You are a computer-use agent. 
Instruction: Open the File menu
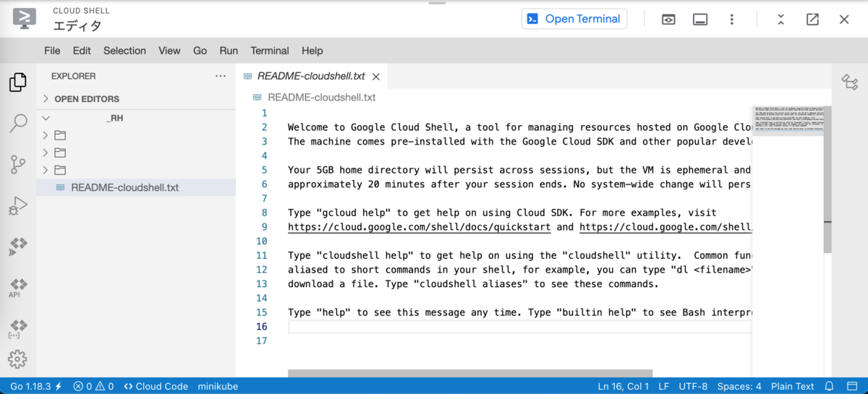(52, 51)
